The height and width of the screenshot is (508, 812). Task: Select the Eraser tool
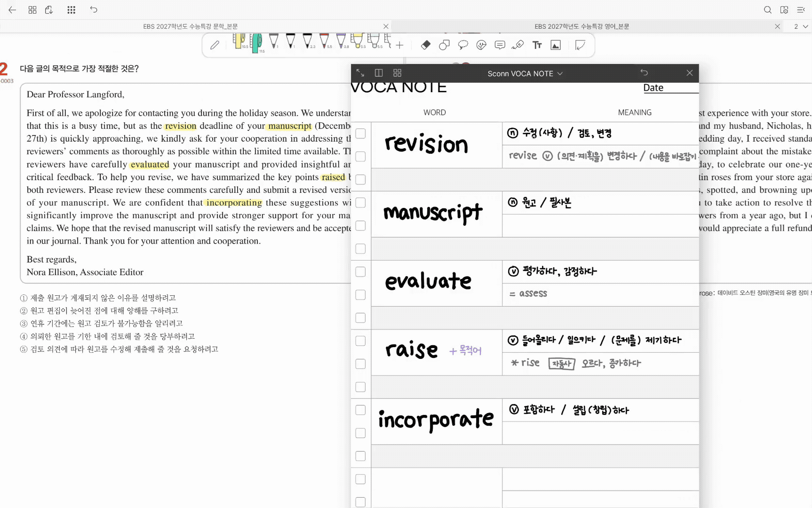[426, 45]
